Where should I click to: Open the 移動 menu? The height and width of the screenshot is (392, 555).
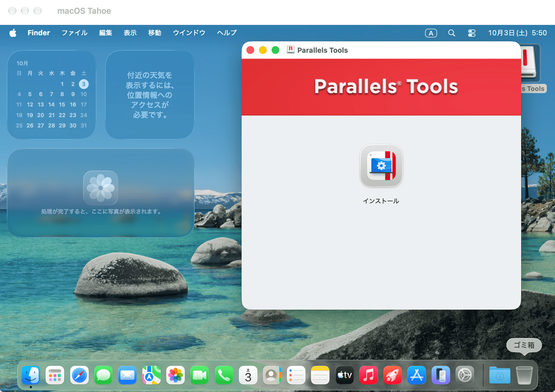pyautogui.click(x=155, y=33)
